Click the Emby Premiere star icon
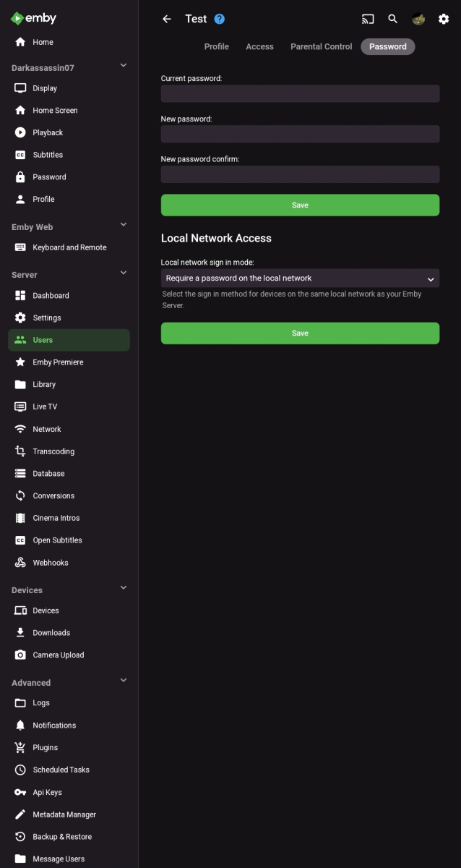The width and height of the screenshot is (461, 868). coord(20,362)
